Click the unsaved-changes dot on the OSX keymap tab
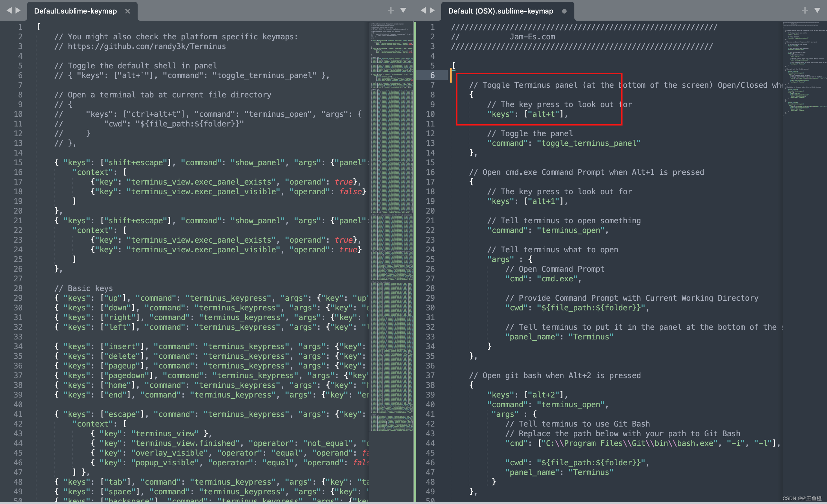The width and height of the screenshot is (827, 504). (565, 11)
